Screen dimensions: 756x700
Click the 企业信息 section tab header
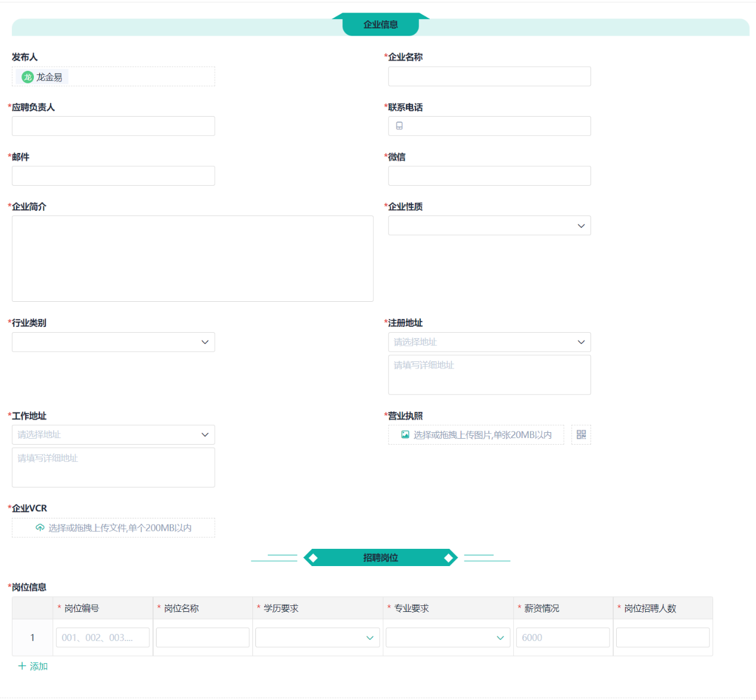[380, 24]
